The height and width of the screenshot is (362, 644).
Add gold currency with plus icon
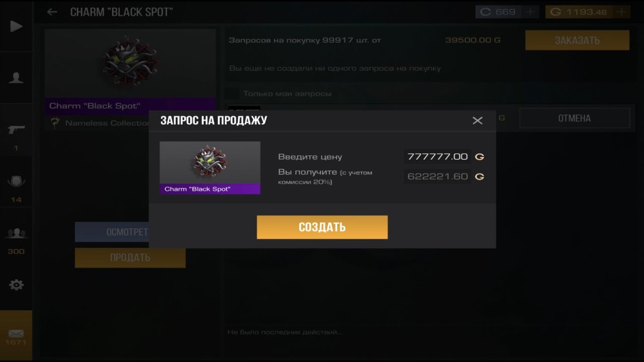[x=622, y=12]
